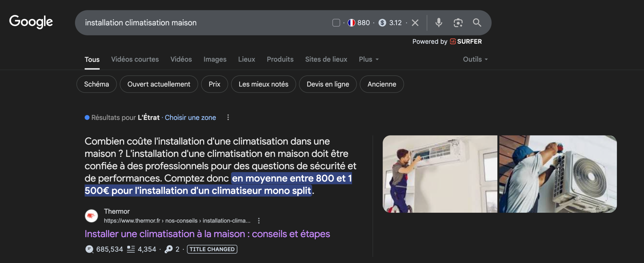
Task: Click the highlighted snippet price text
Action: 218,185
